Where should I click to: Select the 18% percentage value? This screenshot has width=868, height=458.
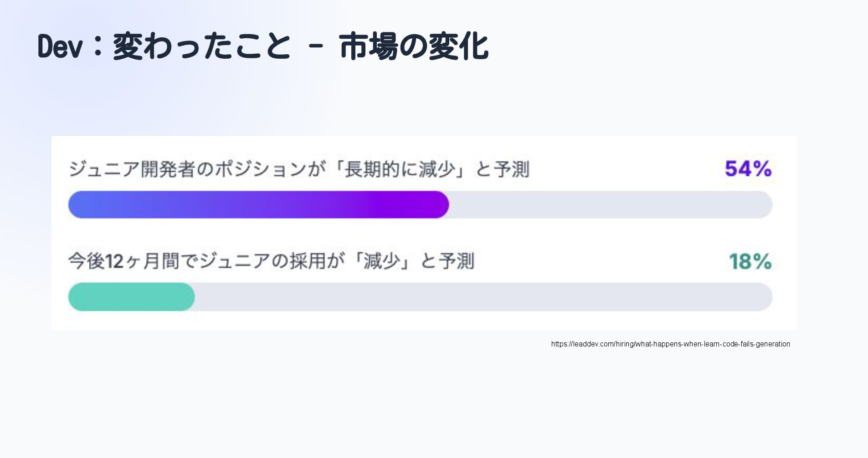(750, 261)
